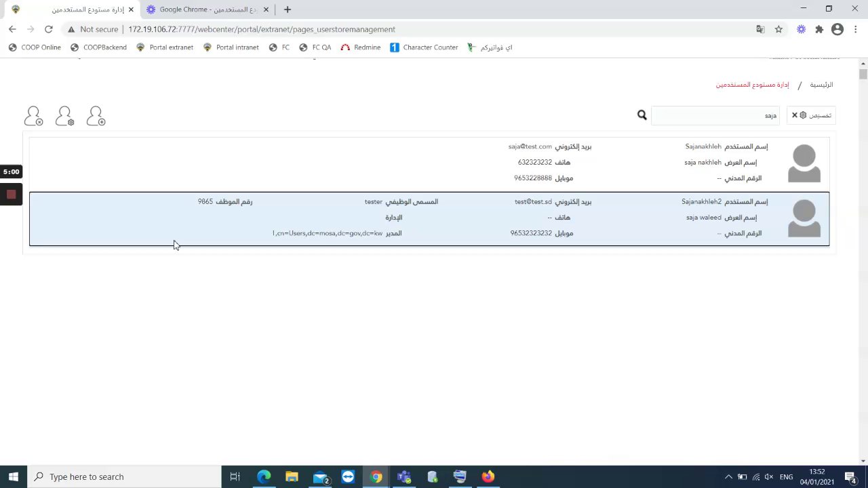Click the تخصيص customize button
This screenshot has height=488, width=868.
pos(811,115)
